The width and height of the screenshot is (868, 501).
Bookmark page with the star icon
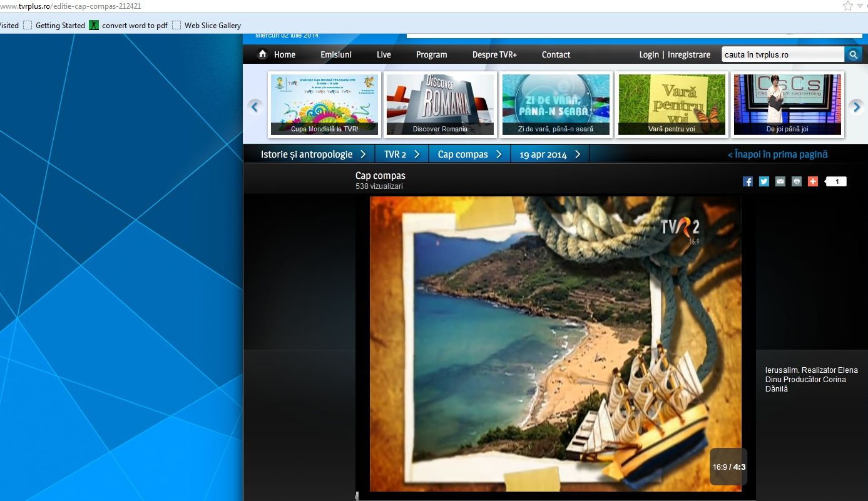coord(847,6)
